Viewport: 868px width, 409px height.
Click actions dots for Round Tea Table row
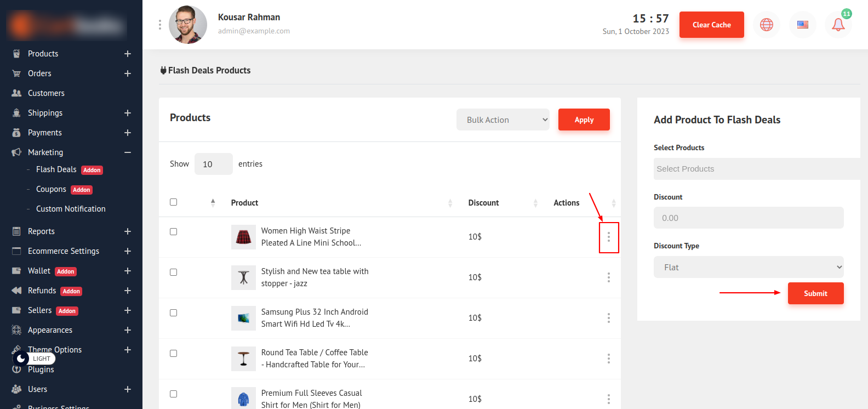coord(608,359)
